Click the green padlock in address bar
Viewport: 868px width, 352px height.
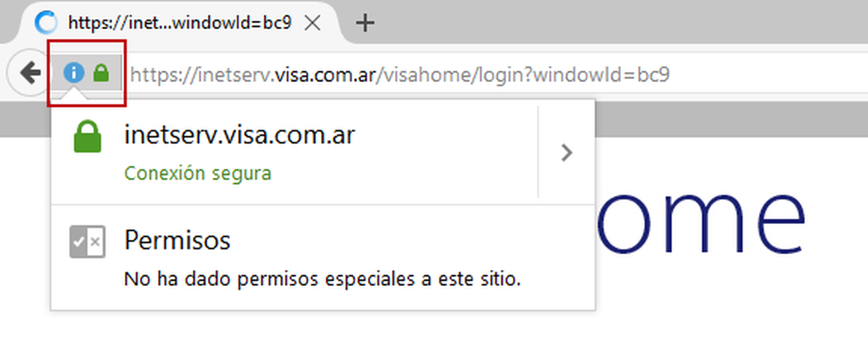coord(101,73)
